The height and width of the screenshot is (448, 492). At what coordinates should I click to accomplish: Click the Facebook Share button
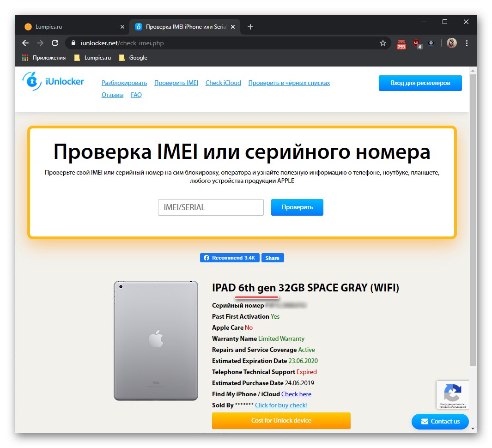point(273,258)
